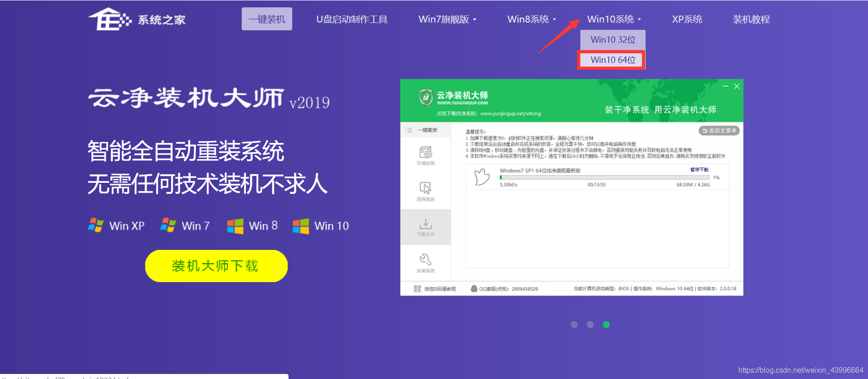The image size is (868, 379).
Task: Expand the Win7旗舰版 dropdown
Action: [x=448, y=19]
